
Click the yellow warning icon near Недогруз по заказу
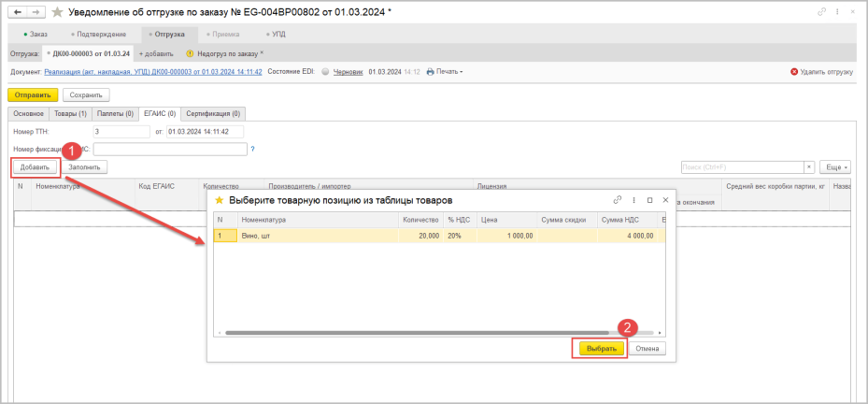pos(190,53)
